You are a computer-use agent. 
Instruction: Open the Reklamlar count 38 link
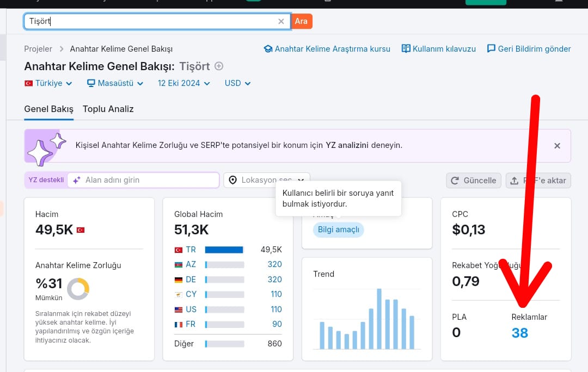(520, 333)
